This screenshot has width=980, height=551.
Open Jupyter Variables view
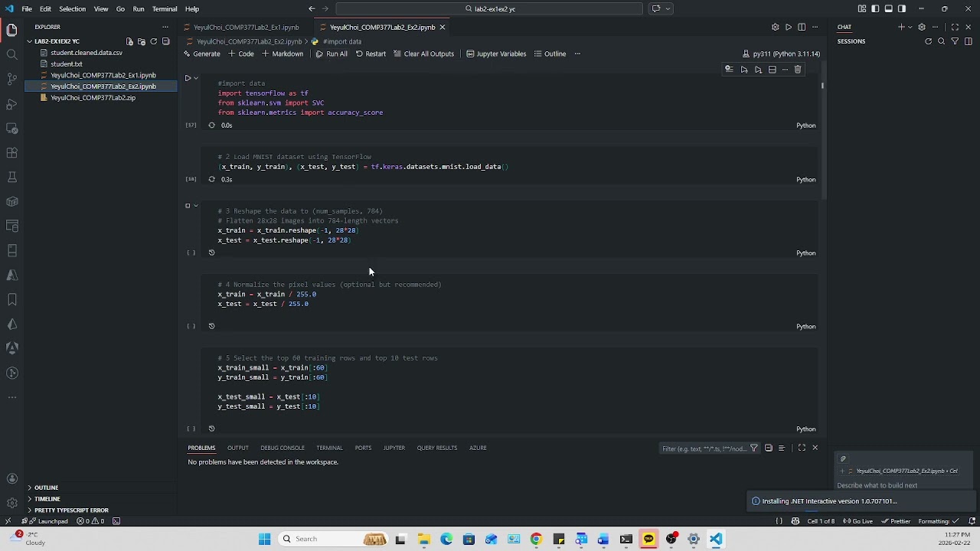click(x=496, y=54)
